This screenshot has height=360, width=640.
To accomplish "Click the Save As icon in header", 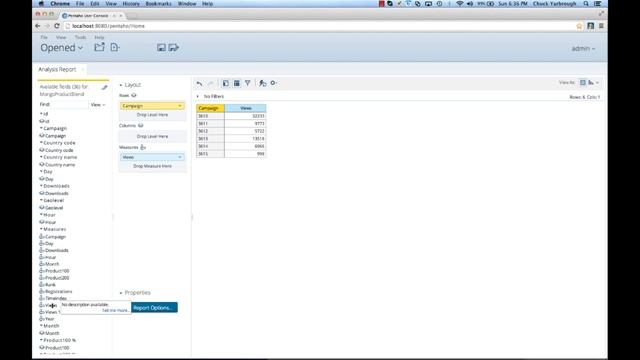I will pyautogui.click(x=174, y=48).
